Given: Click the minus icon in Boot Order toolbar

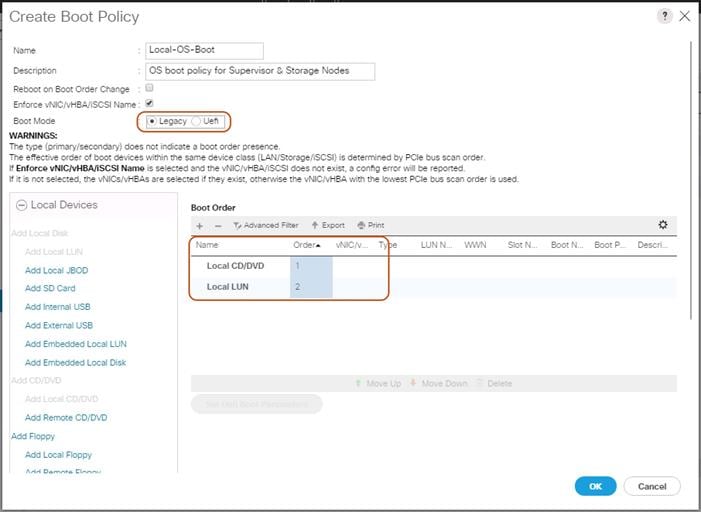Looking at the screenshot, I should pyautogui.click(x=218, y=226).
